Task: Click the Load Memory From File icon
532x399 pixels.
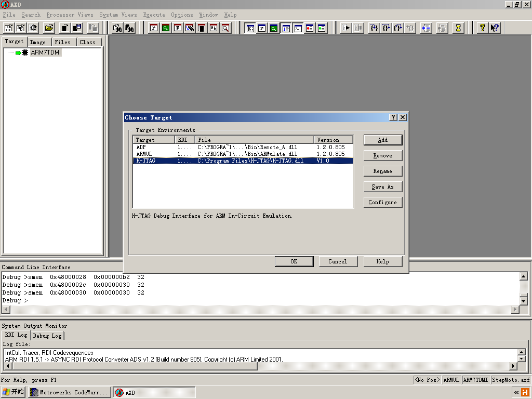Action: [65, 28]
